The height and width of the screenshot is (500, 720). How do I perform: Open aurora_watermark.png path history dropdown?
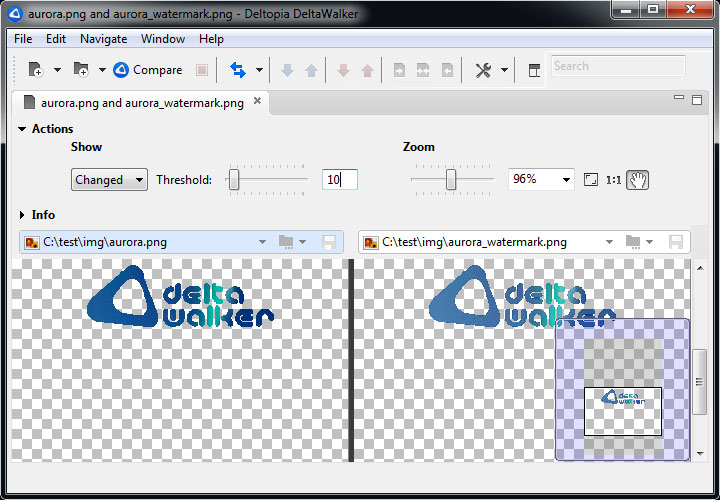pos(609,242)
